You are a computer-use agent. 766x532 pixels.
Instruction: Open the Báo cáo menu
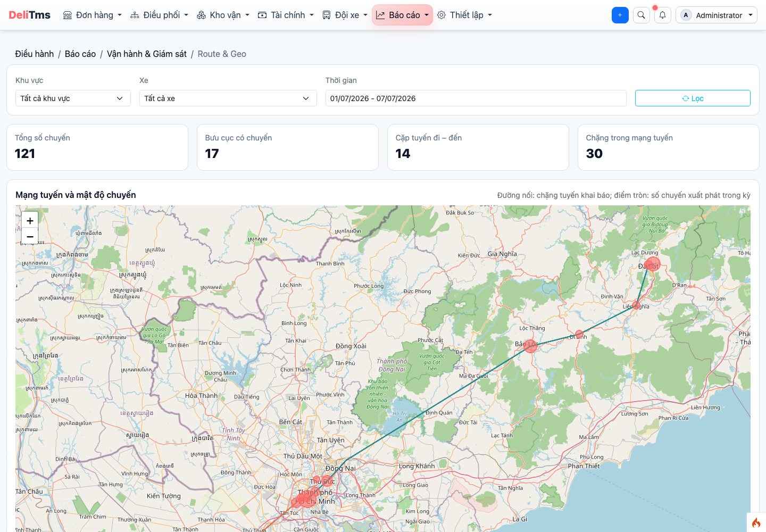pyautogui.click(x=402, y=15)
